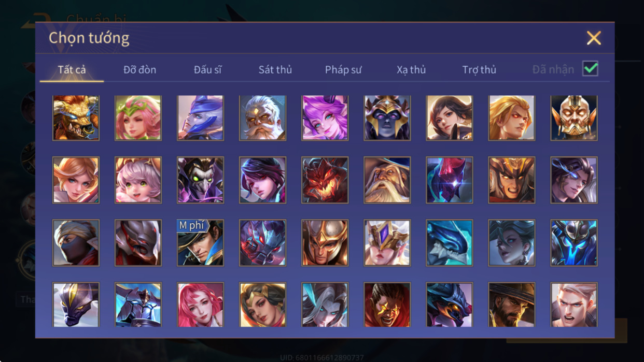This screenshot has width=644, height=362.
Task: Switch to the "Trợ thủ" tab
Action: pos(479,69)
